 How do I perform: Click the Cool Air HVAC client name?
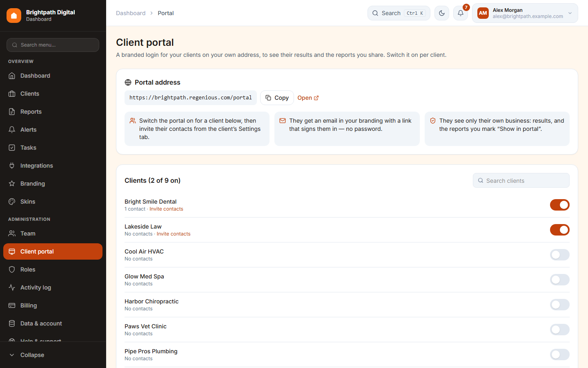[x=144, y=251]
